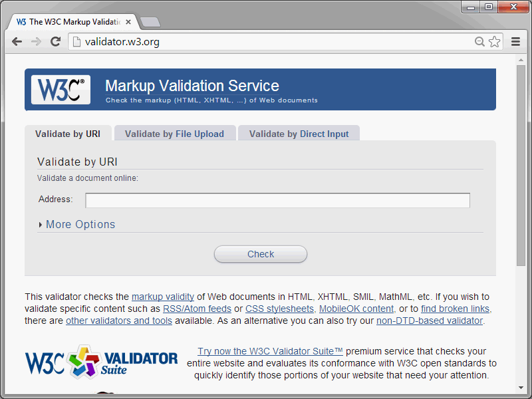Image resolution: width=532 pixels, height=399 pixels.
Task: Click the page icon beside the URL
Action: (x=77, y=42)
